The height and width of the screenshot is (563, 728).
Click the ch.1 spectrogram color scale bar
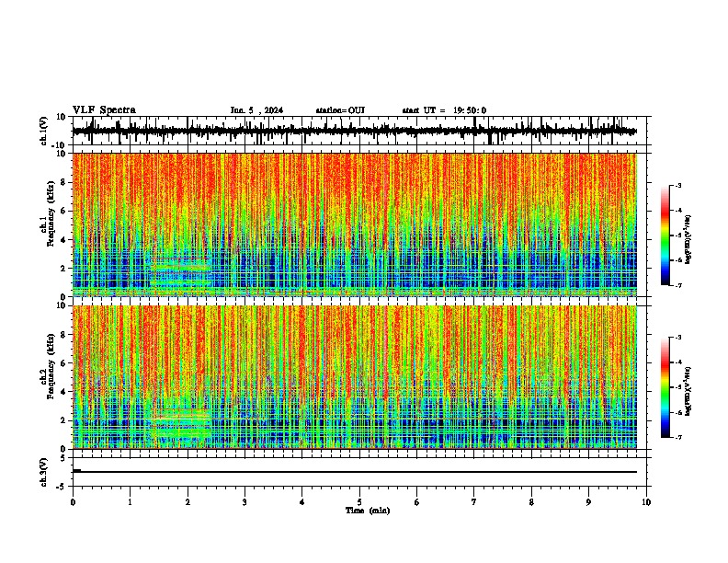click(665, 236)
